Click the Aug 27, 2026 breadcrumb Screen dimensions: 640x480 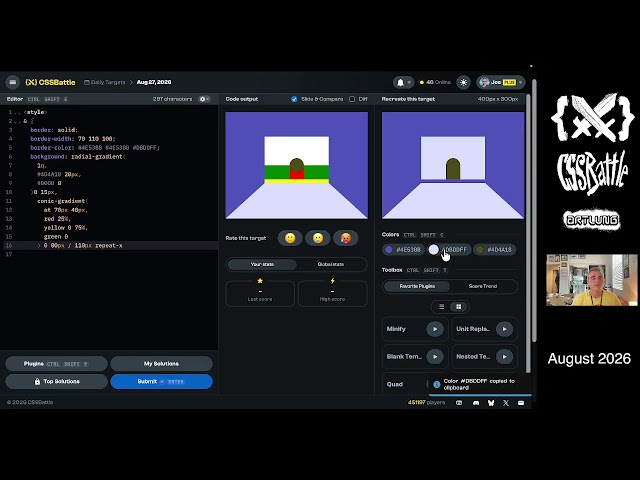coord(154,82)
